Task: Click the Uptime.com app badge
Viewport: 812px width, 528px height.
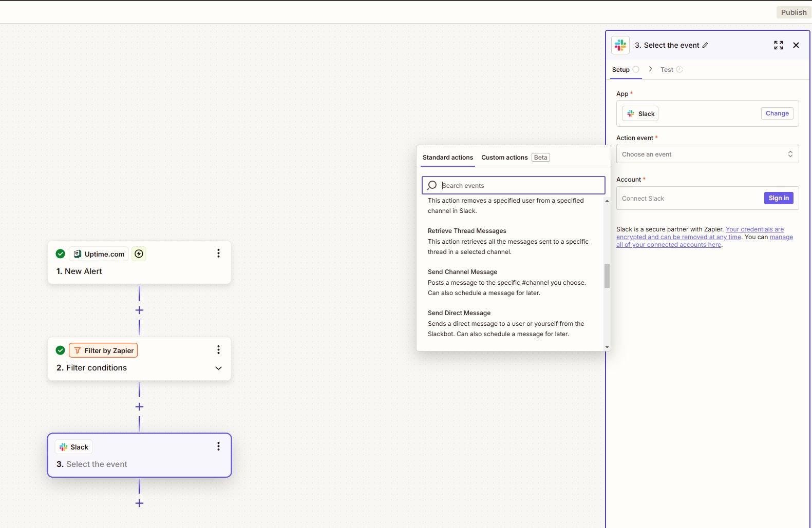Action: pyautogui.click(x=99, y=253)
